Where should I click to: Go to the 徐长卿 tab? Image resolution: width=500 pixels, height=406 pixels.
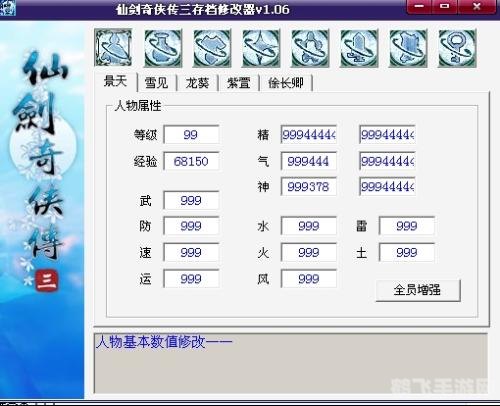click(x=286, y=83)
